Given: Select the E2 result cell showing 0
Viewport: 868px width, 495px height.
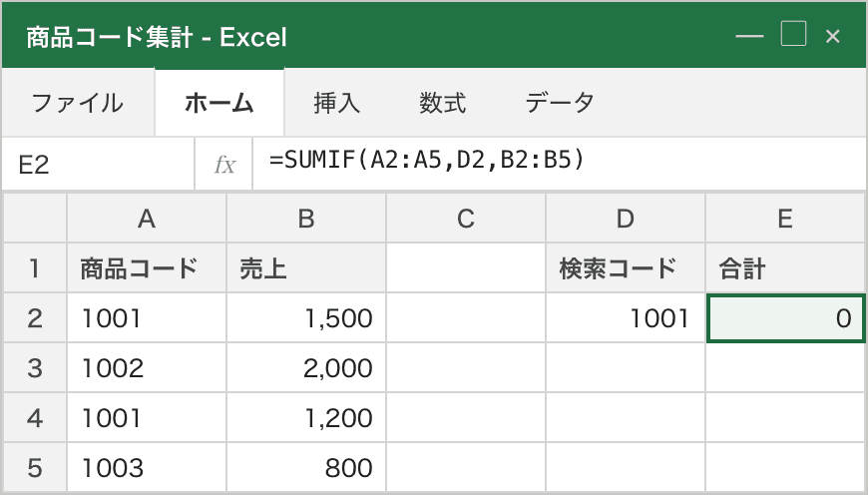Looking at the screenshot, I should (x=785, y=318).
